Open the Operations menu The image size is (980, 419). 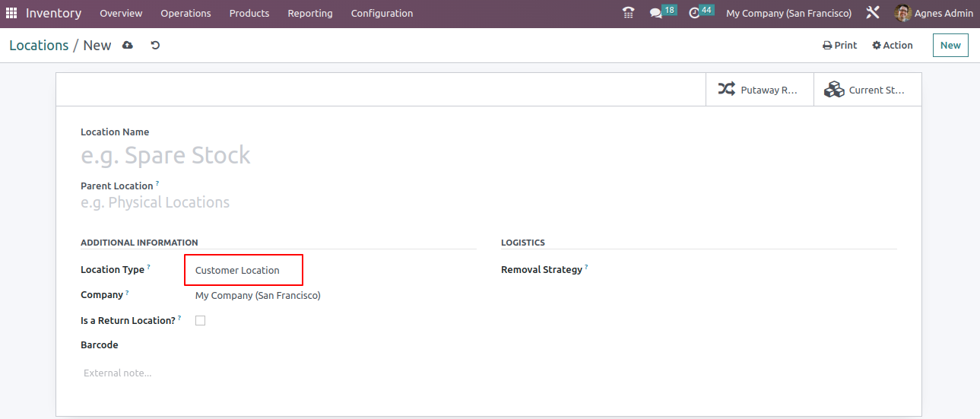(x=186, y=14)
